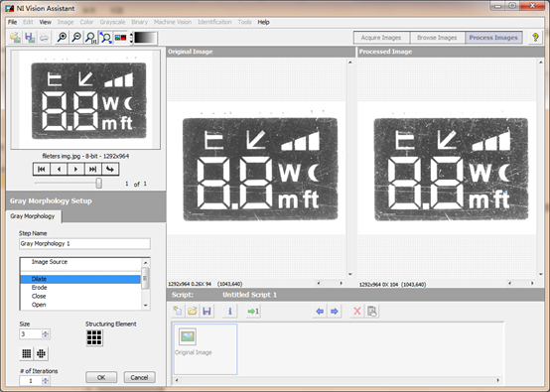
Task: Click the red X delete step icon
Action: click(357, 311)
